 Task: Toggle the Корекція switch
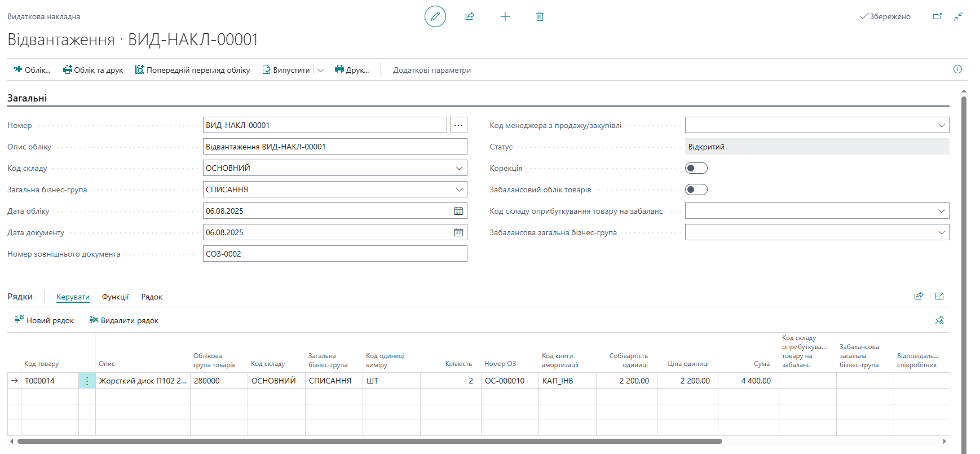(696, 168)
